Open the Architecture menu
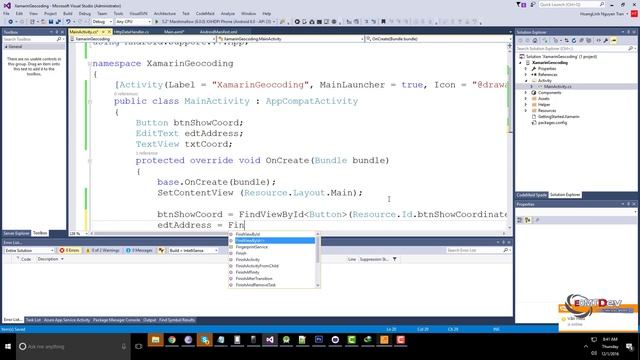This screenshot has width=640, height=360. point(164,13)
